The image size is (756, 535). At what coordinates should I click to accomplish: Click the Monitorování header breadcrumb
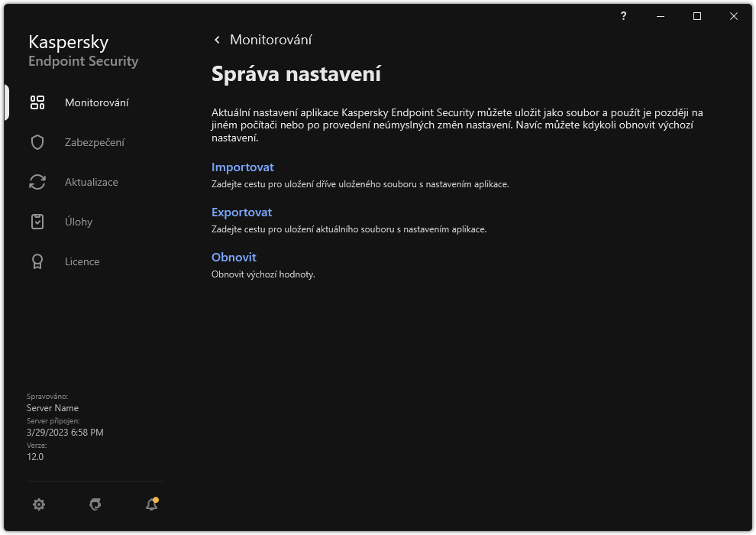(272, 39)
